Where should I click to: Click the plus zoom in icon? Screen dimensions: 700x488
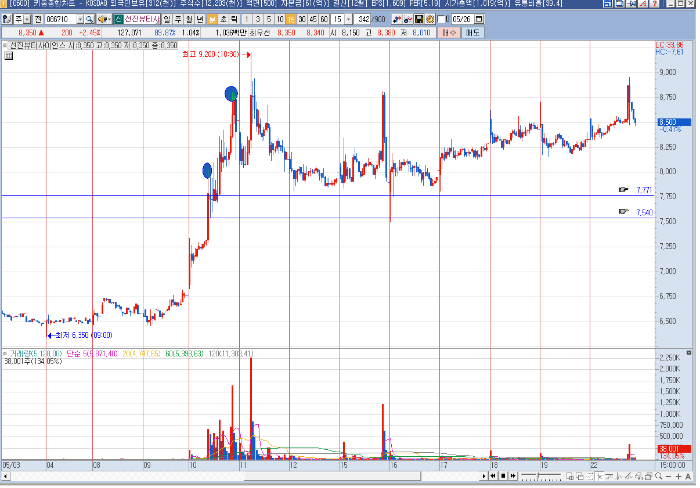(x=678, y=476)
